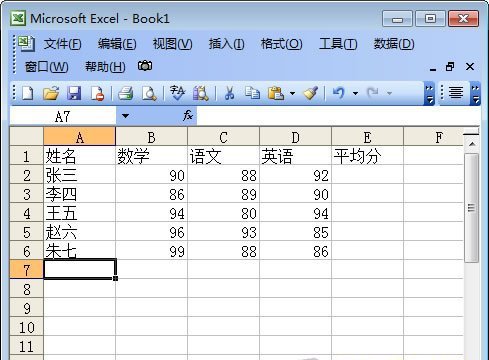Click the Paste clipboard icon

[x=276, y=93]
